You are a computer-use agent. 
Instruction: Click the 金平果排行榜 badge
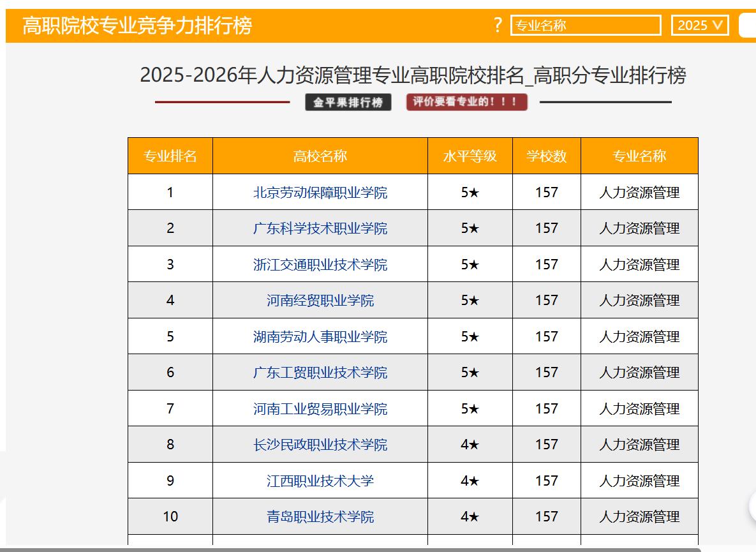[x=348, y=102]
